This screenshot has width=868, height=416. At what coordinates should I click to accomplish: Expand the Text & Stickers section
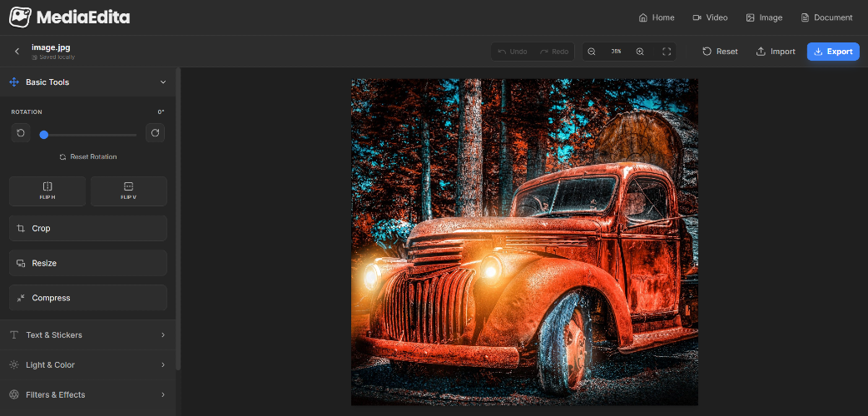pyautogui.click(x=87, y=334)
